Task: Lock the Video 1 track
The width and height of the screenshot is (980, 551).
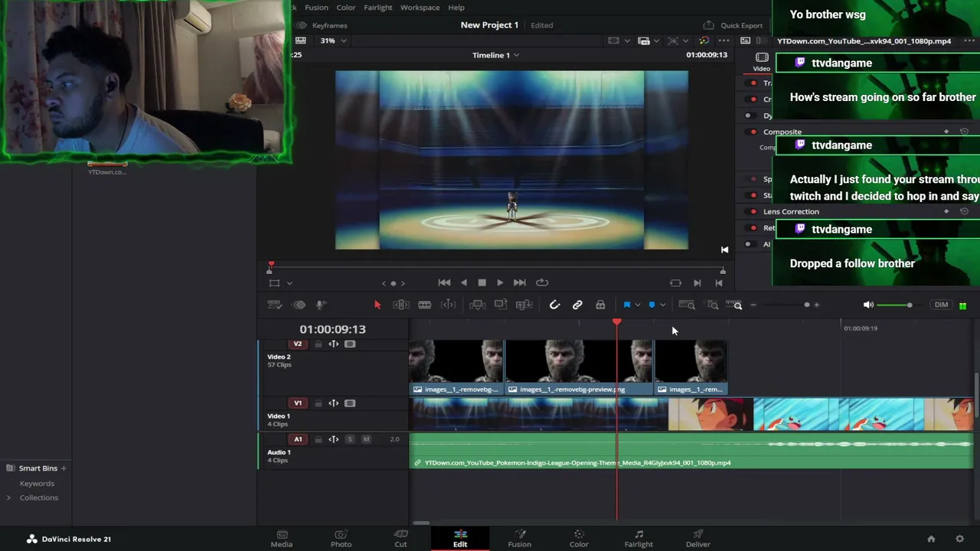Action: 318,403
